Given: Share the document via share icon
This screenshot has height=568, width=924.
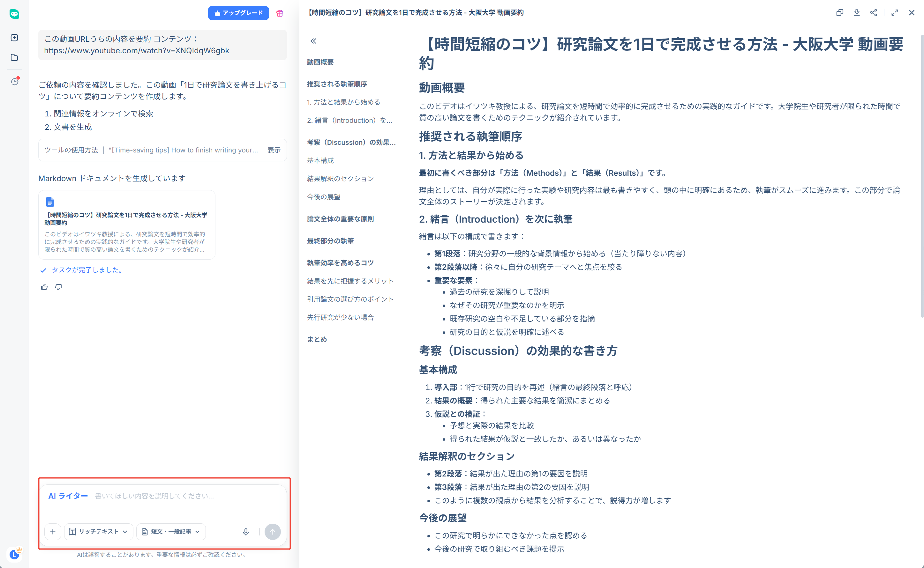Looking at the screenshot, I should pyautogui.click(x=874, y=12).
